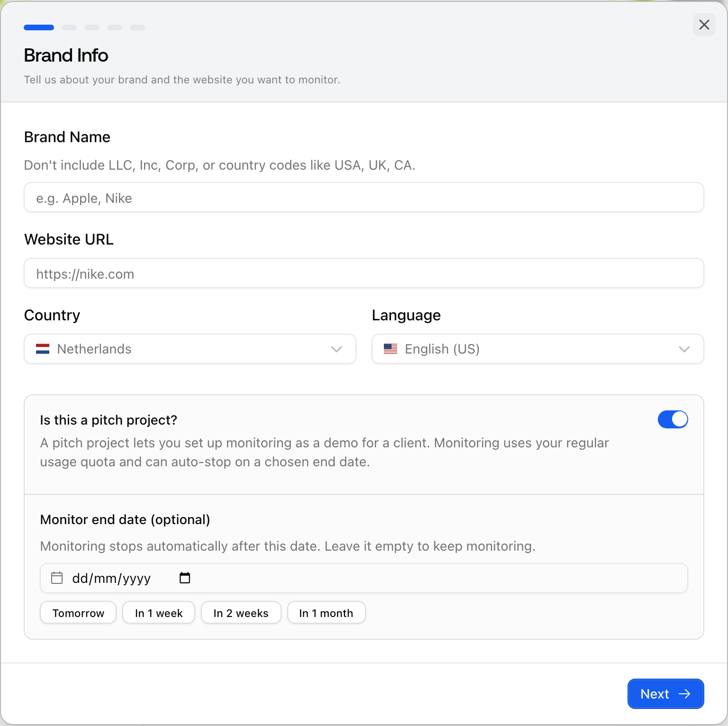
Task: Set end date to Tomorrow
Action: click(78, 613)
